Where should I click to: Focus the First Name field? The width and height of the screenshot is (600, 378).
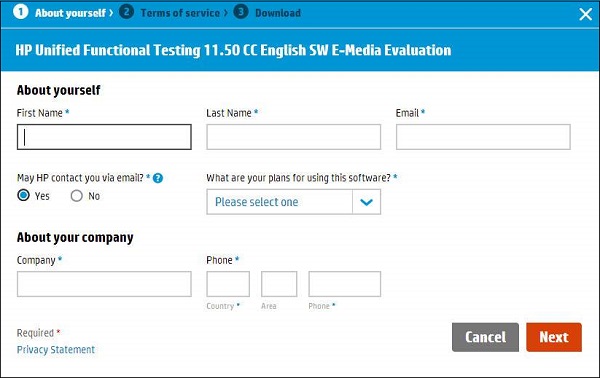tap(104, 137)
